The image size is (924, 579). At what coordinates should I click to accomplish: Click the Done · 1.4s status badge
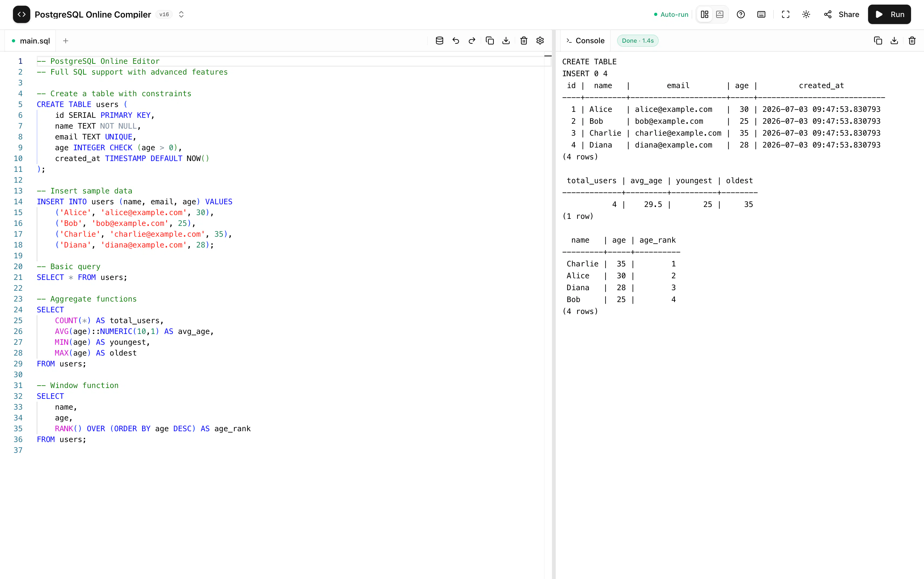638,41
